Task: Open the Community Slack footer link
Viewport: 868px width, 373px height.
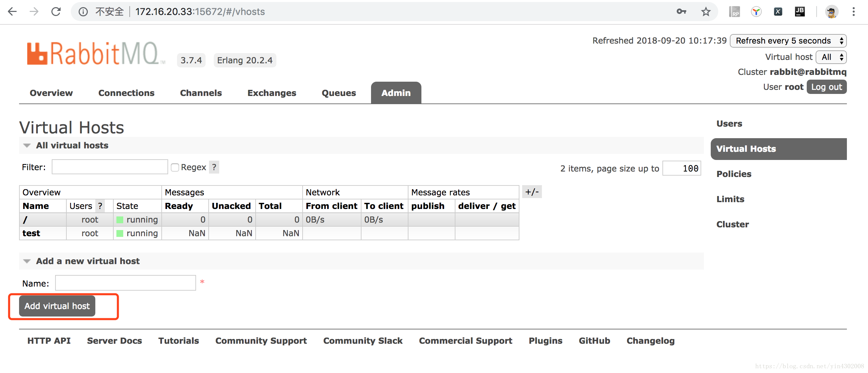Action: [363, 341]
